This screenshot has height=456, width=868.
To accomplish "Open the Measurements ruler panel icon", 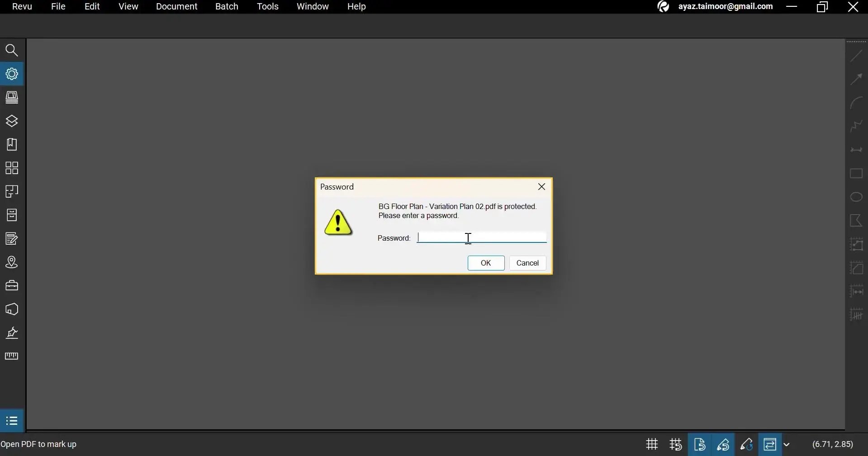I will (x=12, y=356).
